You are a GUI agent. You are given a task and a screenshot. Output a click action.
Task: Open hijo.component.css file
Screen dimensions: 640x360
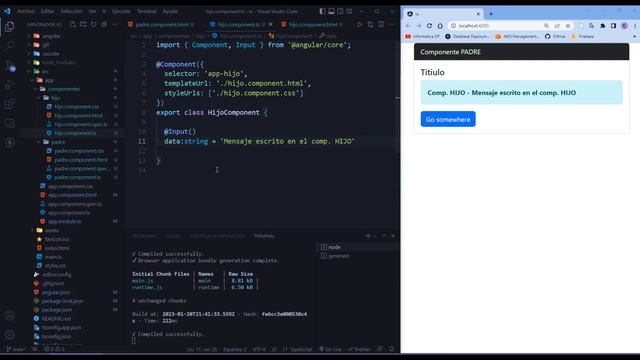(x=77, y=107)
